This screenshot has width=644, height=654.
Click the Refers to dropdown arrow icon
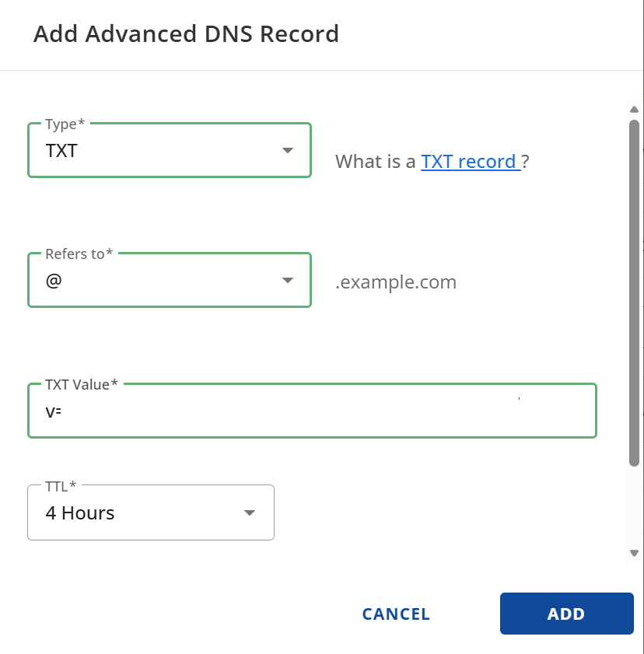[287, 280]
